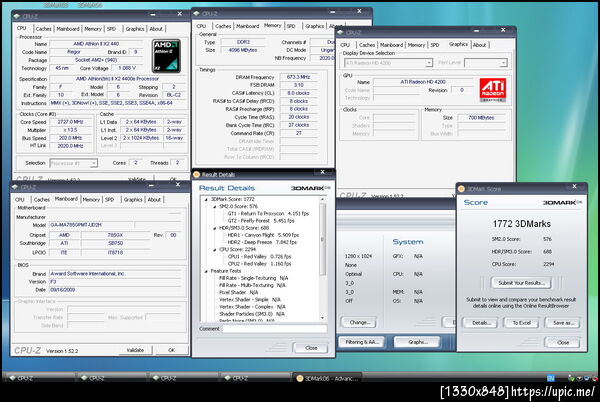The image size is (600, 402).
Task: Collapse the 3DMark Score: 1772 tree node
Action: point(206,199)
